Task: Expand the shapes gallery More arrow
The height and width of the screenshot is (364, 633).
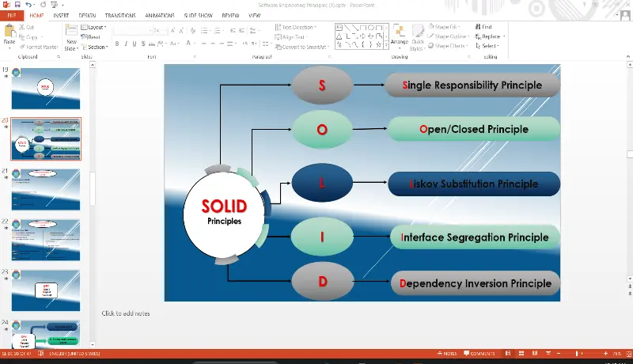Action: point(386,46)
